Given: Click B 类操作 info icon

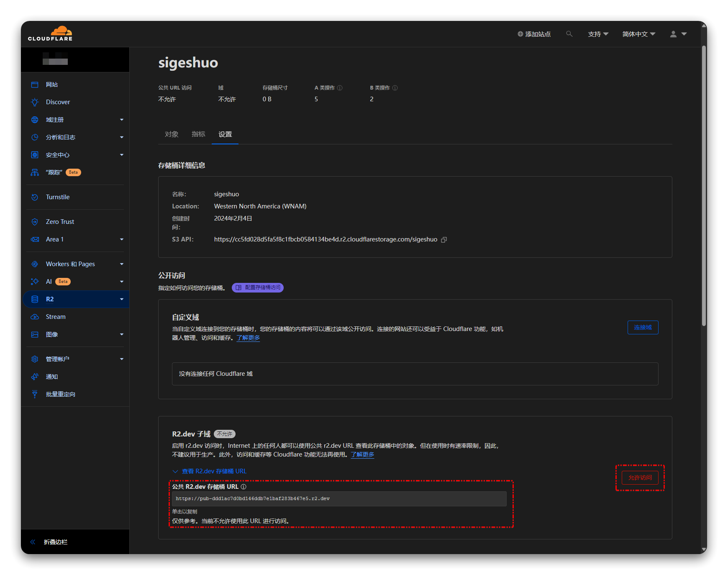Looking at the screenshot, I should [x=395, y=88].
